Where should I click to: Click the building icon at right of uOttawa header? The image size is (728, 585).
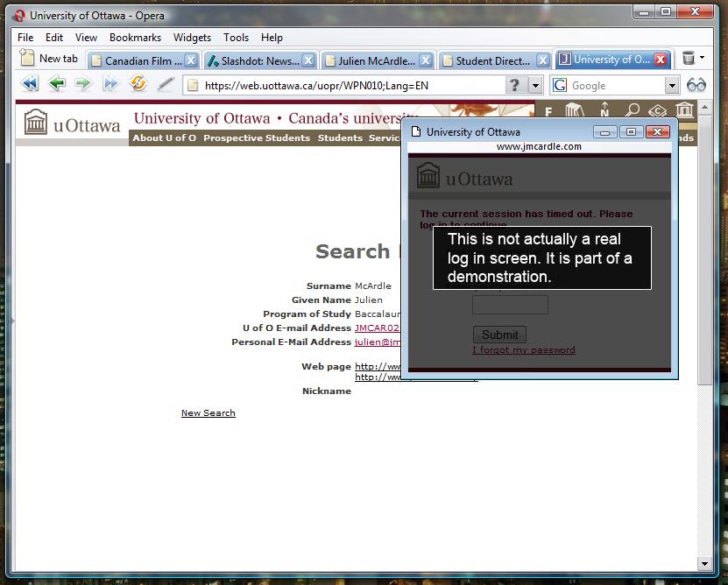coord(684,109)
